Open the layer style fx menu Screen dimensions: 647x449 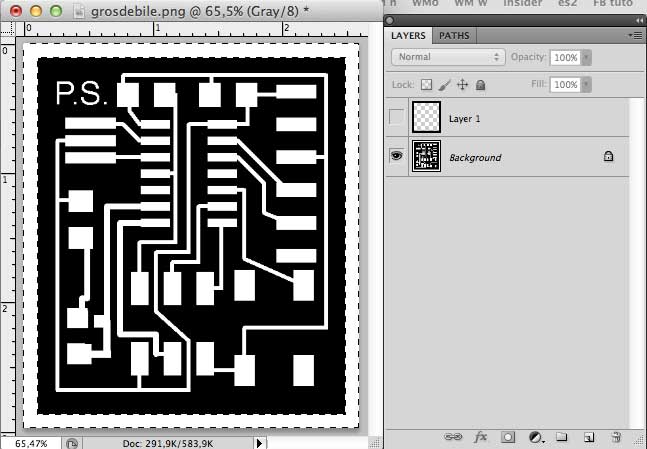[x=481, y=437]
